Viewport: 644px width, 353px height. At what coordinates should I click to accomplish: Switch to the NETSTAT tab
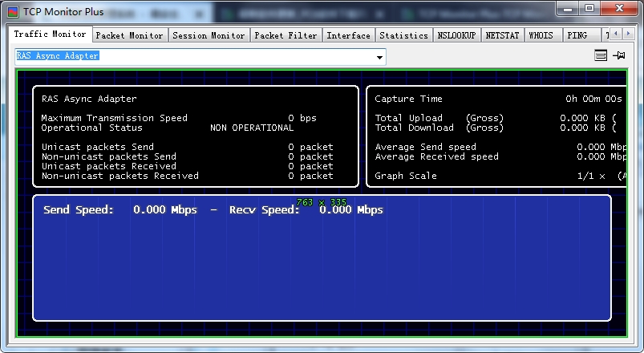click(x=502, y=36)
